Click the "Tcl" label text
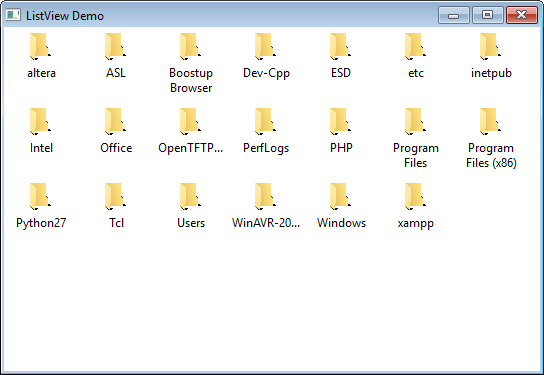Screen dimensions: 544x375 point(116,223)
